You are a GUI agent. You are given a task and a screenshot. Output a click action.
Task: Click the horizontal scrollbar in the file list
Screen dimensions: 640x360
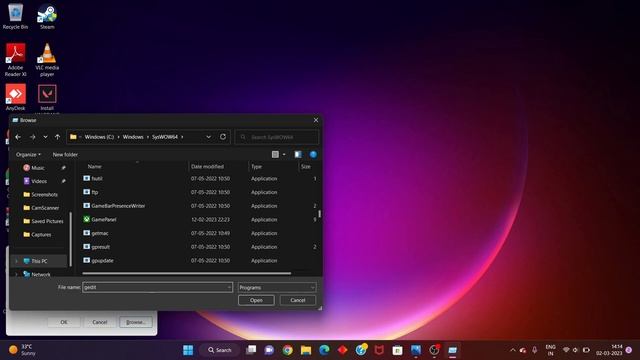[x=187, y=273]
